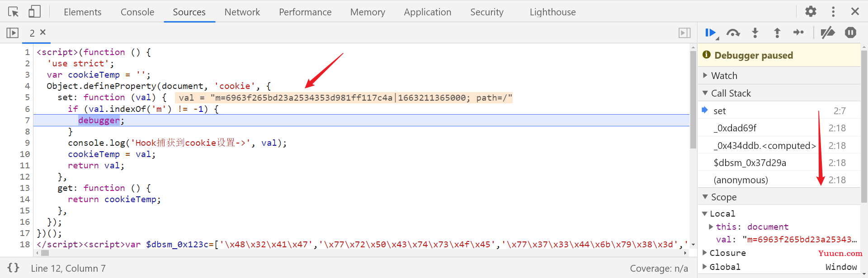Click the console.log line in the code
This screenshot has width=868, height=278.
tap(177, 143)
